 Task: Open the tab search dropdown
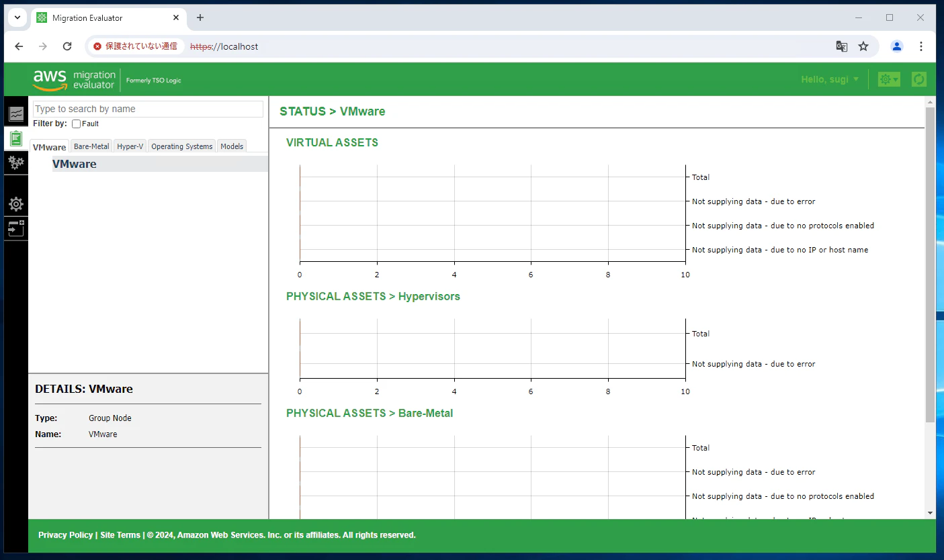pos(17,17)
